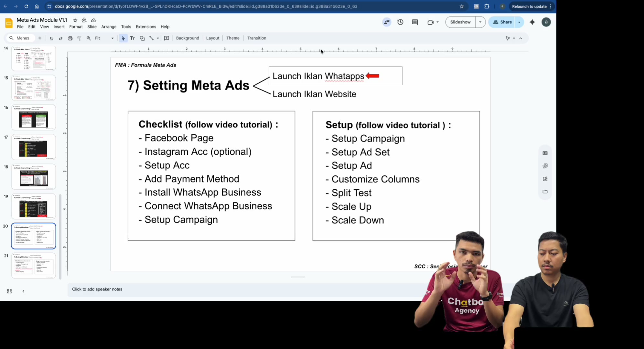The width and height of the screenshot is (644, 349).
Task: Click the Background button
Action: click(x=188, y=38)
